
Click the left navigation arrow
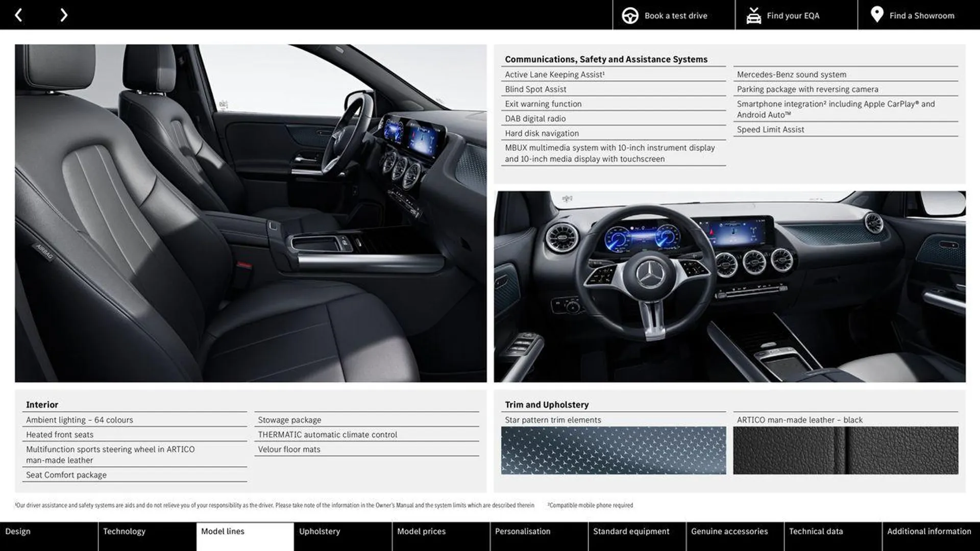click(x=18, y=14)
